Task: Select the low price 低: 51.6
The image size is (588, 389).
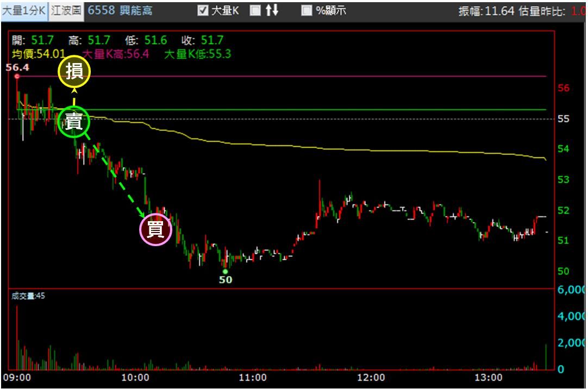Action: [146, 40]
